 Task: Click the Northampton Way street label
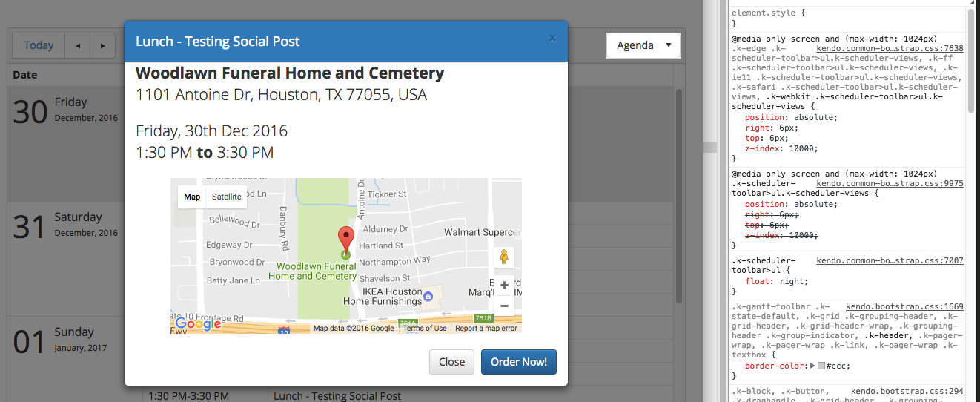tap(394, 260)
